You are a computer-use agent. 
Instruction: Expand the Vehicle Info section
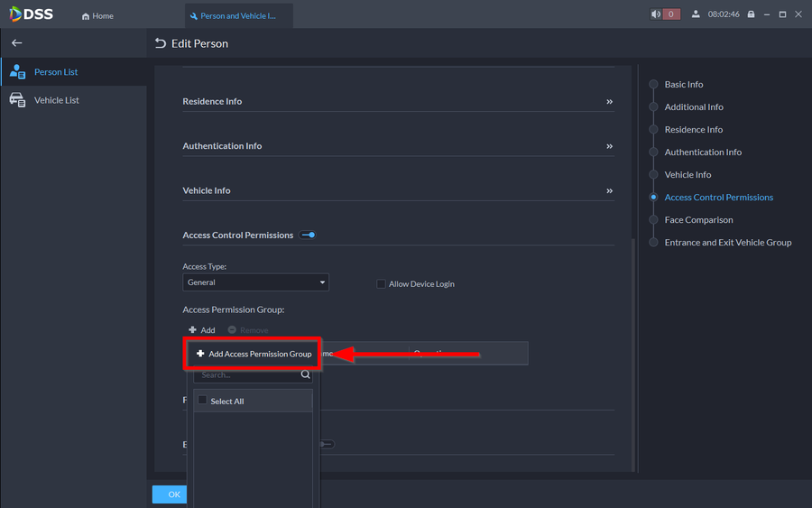(610, 191)
